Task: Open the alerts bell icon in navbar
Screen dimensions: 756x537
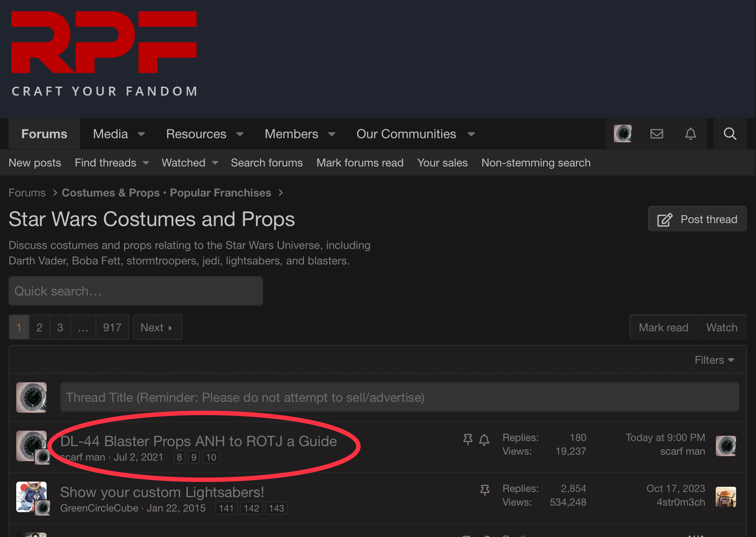Action: pyautogui.click(x=690, y=134)
